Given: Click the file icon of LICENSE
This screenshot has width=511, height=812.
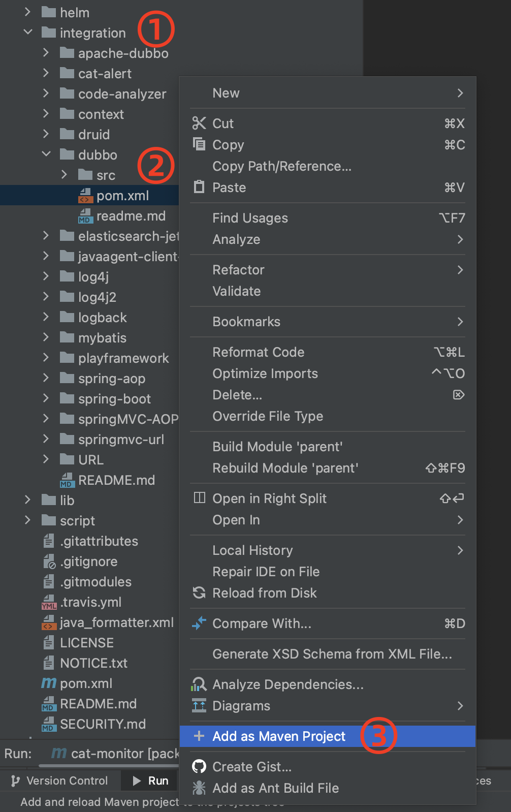Looking at the screenshot, I should [x=49, y=643].
